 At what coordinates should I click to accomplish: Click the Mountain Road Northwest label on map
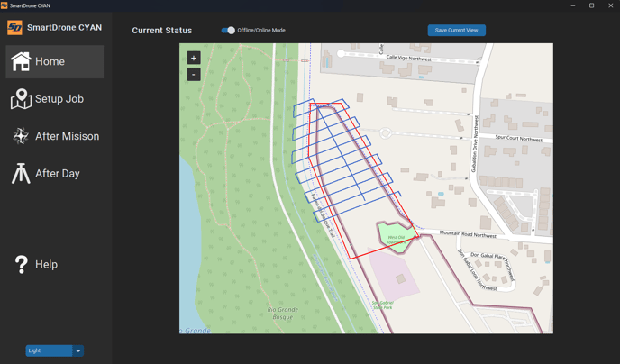pos(468,234)
